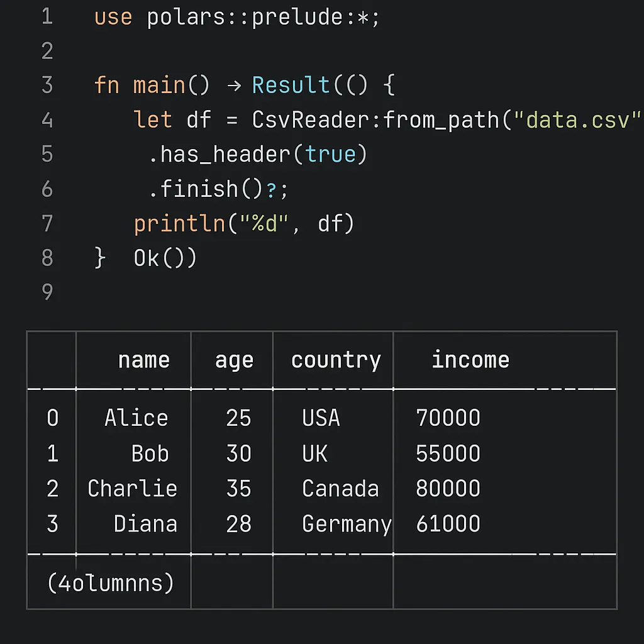Click the 'age' column header
Image resolution: width=644 pixels, height=644 pixels.
[234, 362]
